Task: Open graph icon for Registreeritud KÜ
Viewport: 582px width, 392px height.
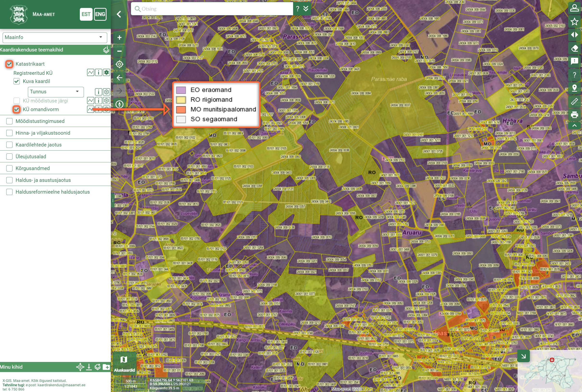Action: pos(90,72)
